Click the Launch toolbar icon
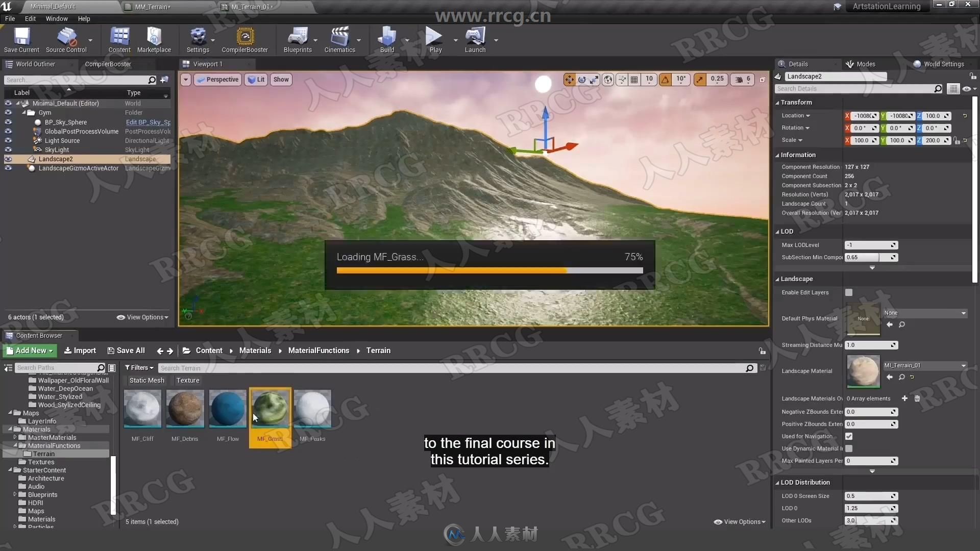The image size is (980, 551). [x=475, y=40]
